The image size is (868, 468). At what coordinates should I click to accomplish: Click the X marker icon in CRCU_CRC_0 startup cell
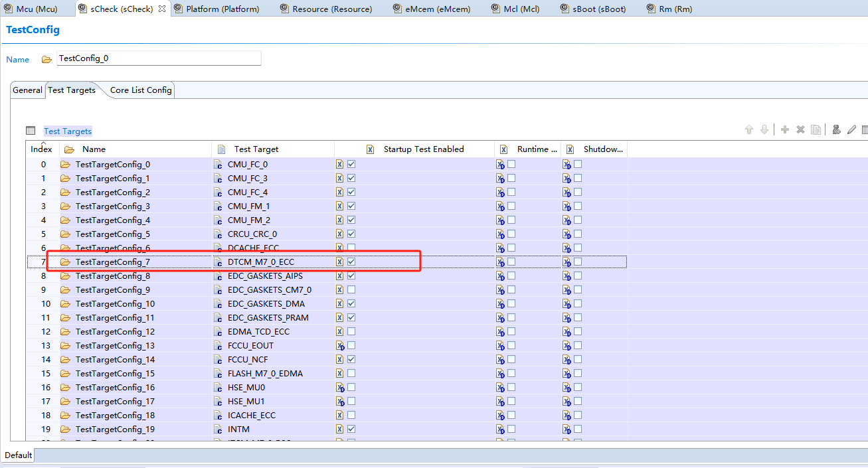click(340, 234)
